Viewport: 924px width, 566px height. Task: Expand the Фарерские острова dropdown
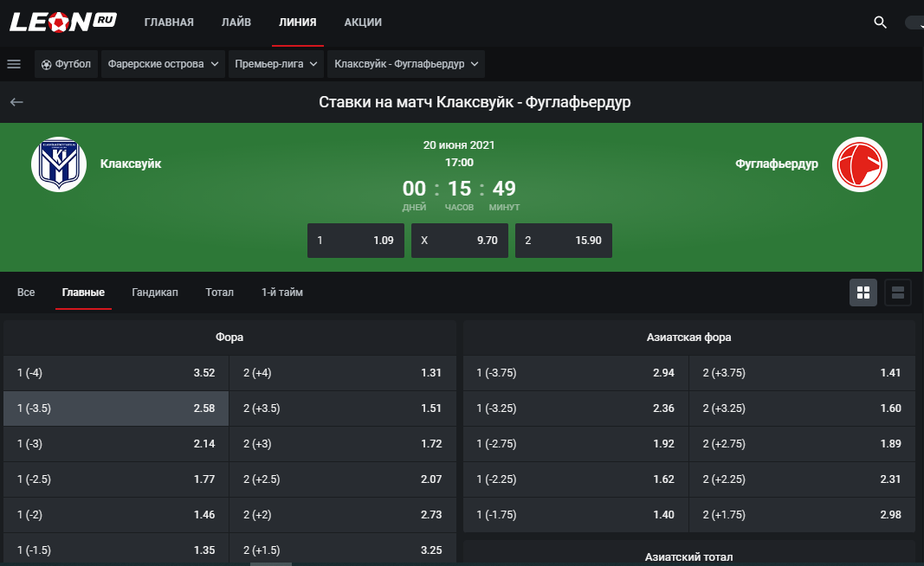point(163,63)
